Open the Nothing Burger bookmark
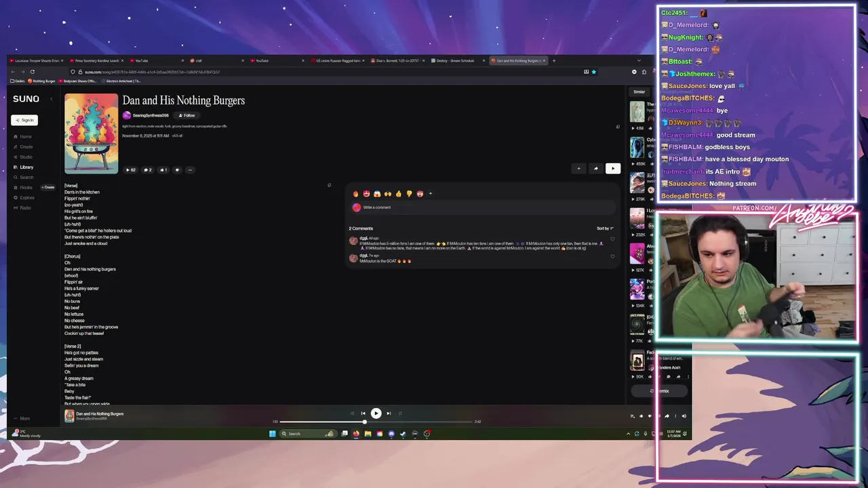The height and width of the screenshot is (488, 868). [41, 81]
